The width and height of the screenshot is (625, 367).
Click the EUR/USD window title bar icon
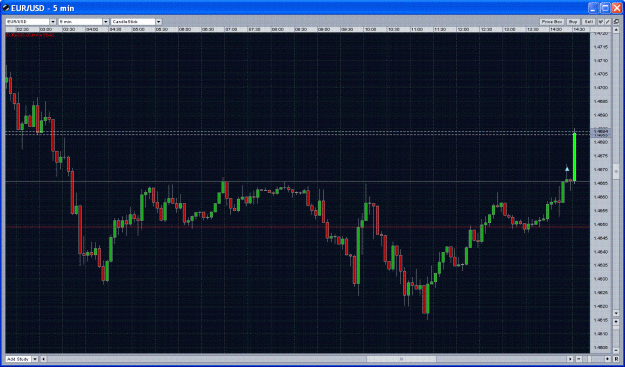pyautogui.click(x=6, y=8)
